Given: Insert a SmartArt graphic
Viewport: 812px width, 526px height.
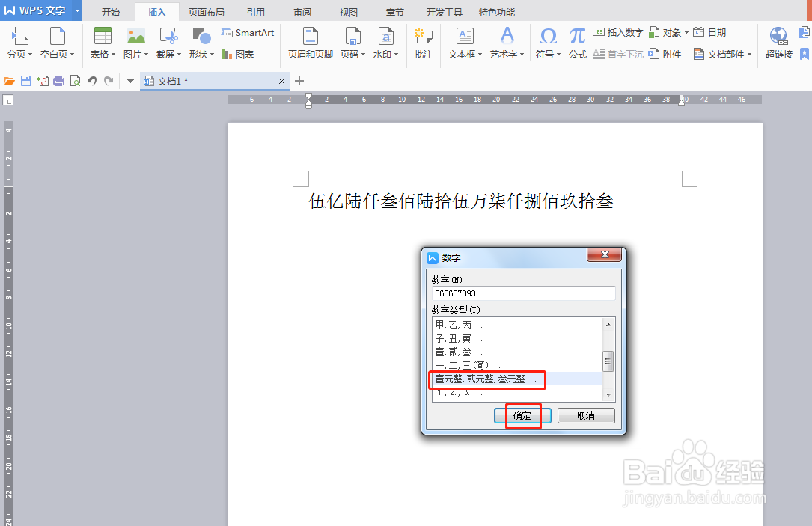Looking at the screenshot, I should (x=247, y=33).
